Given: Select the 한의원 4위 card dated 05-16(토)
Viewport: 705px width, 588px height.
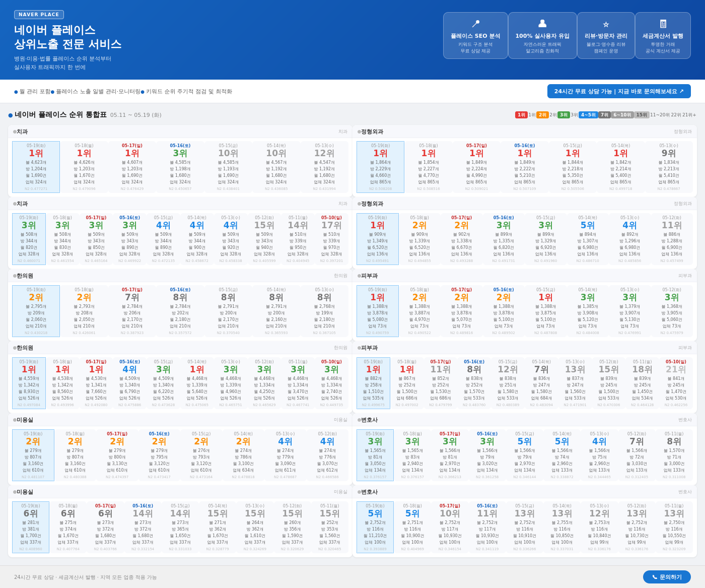Looking at the screenshot, I should 129,383.
